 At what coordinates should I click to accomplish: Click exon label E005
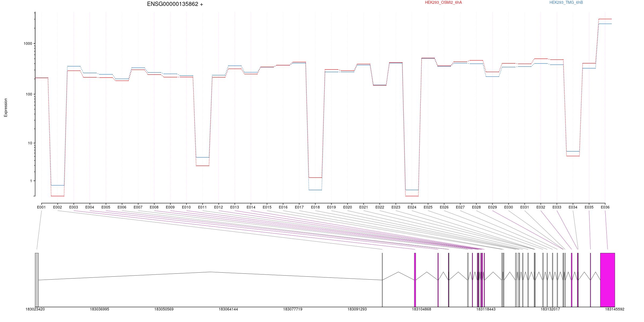coord(106,207)
